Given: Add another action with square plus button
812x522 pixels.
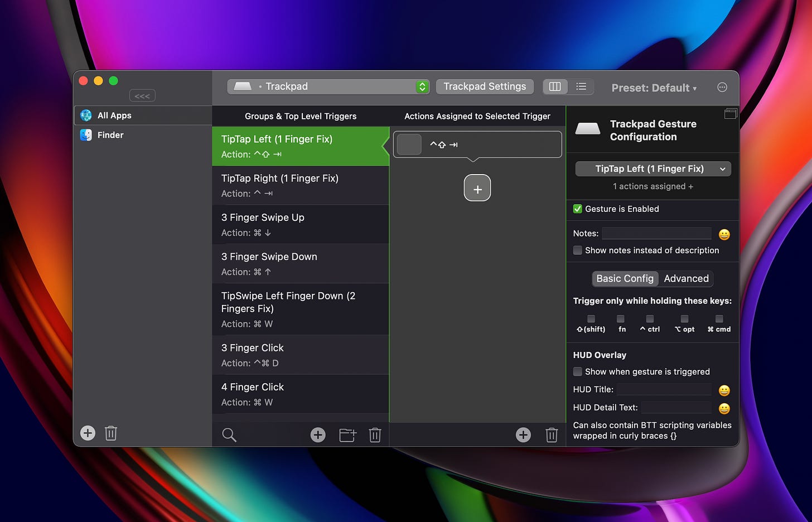Looking at the screenshot, I should (x=477, y=188).
